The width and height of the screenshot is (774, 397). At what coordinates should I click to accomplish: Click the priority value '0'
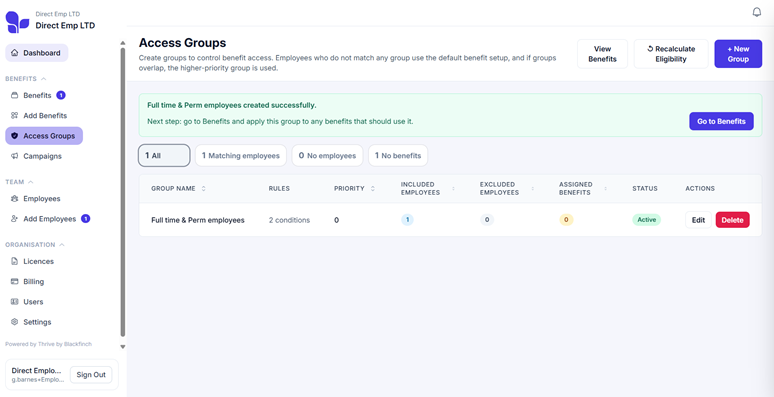336,220
